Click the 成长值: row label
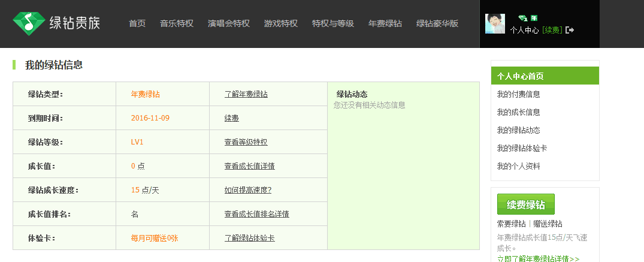 tap(41, 166)
